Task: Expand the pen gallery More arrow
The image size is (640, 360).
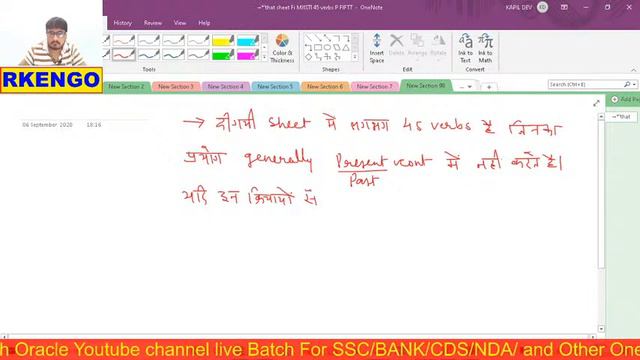Action: click(x=264, y=58)
